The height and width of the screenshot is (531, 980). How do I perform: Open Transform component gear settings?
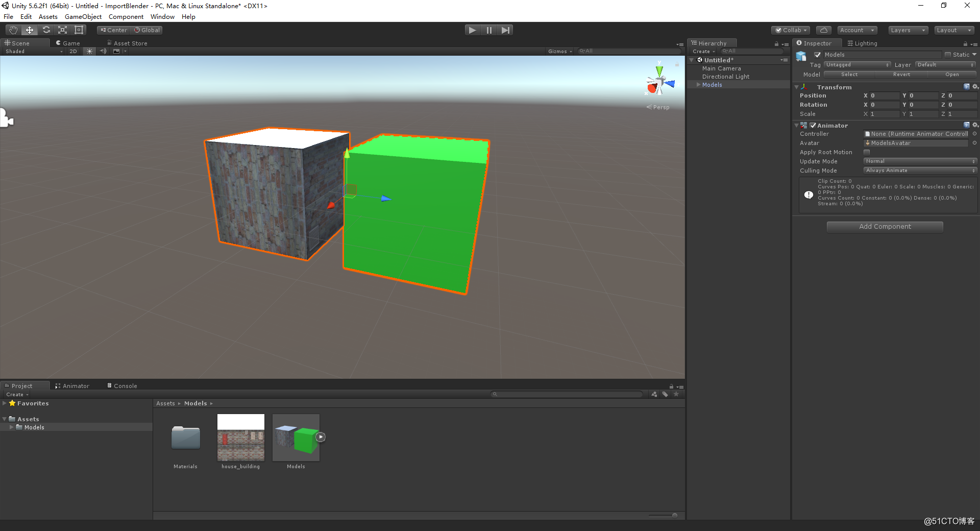click(x=975, y=87)
